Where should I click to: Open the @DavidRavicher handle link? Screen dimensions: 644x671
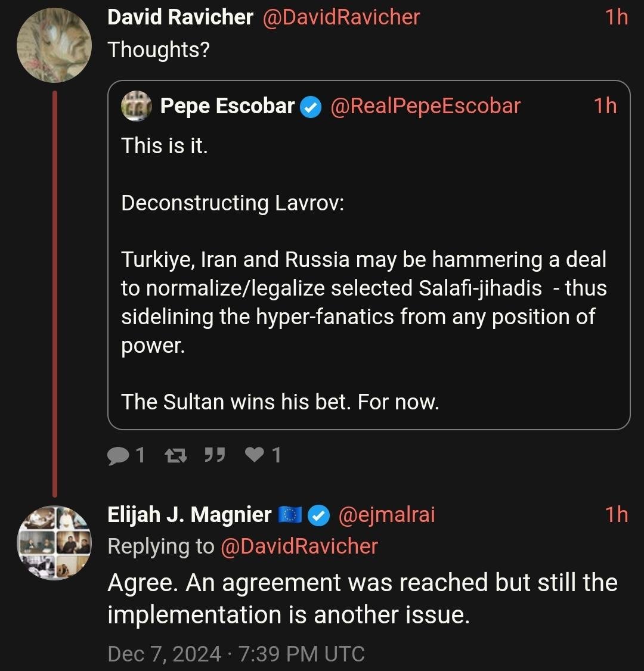pos(341,17)
